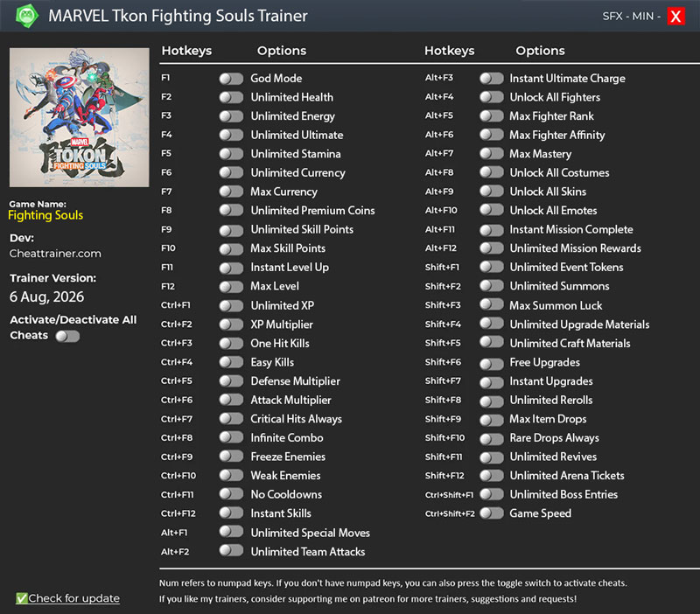
Task: Toggle Easy Kills on
Action: (231, 362)
